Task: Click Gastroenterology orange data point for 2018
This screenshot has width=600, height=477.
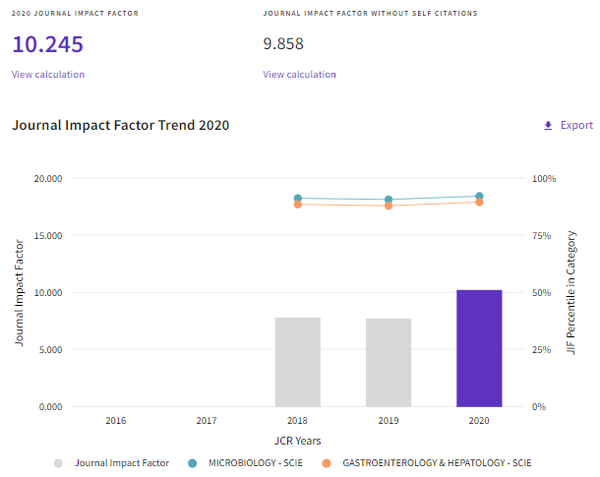Action: pos(298,205)
